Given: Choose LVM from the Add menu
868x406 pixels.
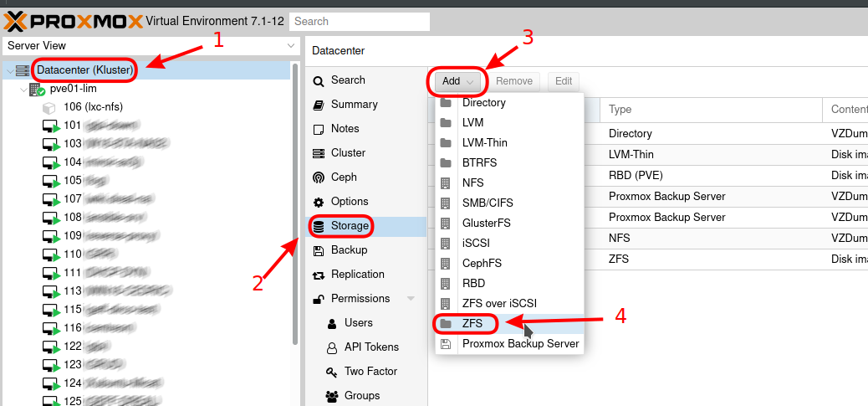Looking at the screenshot, I should click(x=509, y=122).
